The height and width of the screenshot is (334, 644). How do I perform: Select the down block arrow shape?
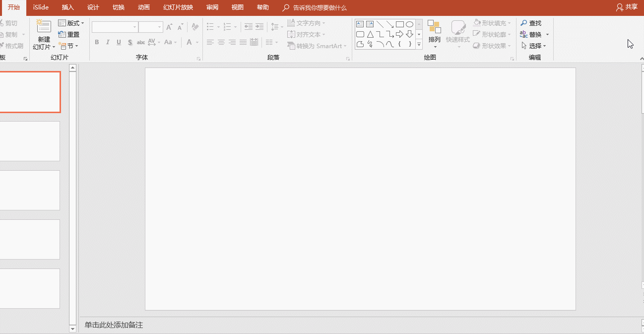pyautogui.click(x=410, y=34)
